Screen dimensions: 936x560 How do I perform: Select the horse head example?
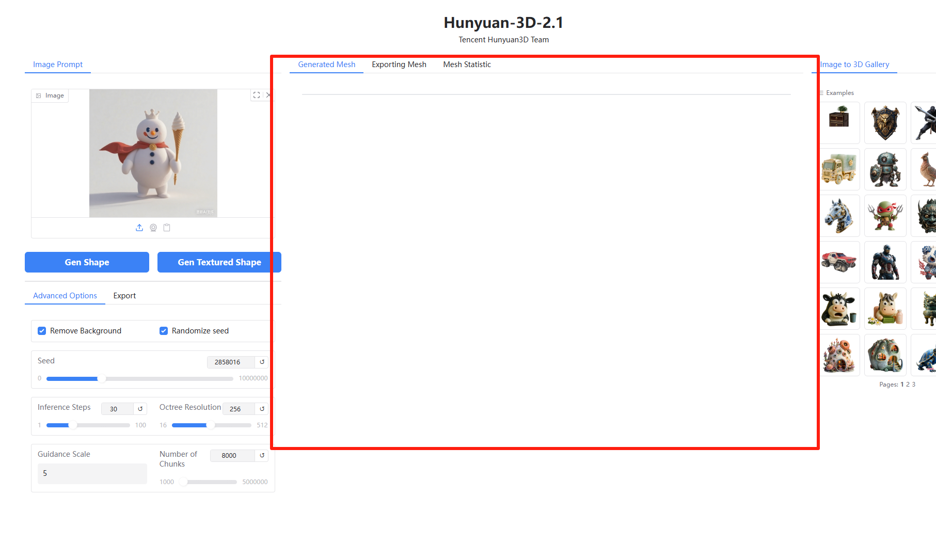click(x=839, y=216)
